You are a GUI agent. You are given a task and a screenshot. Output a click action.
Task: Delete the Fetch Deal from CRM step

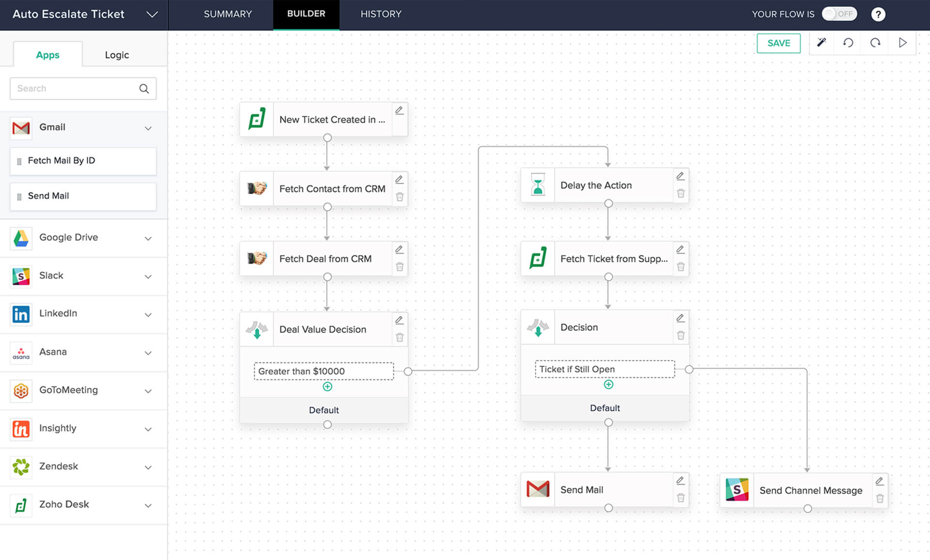coord(400,267)
